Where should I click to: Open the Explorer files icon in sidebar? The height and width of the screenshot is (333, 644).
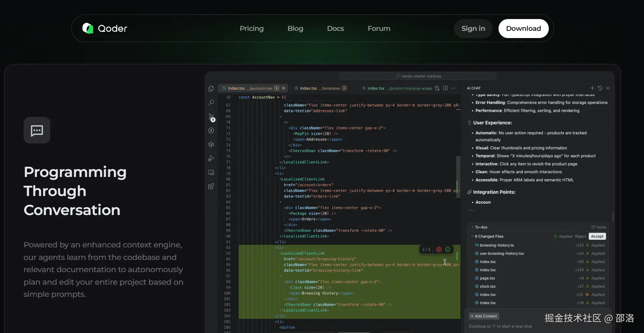211,89
